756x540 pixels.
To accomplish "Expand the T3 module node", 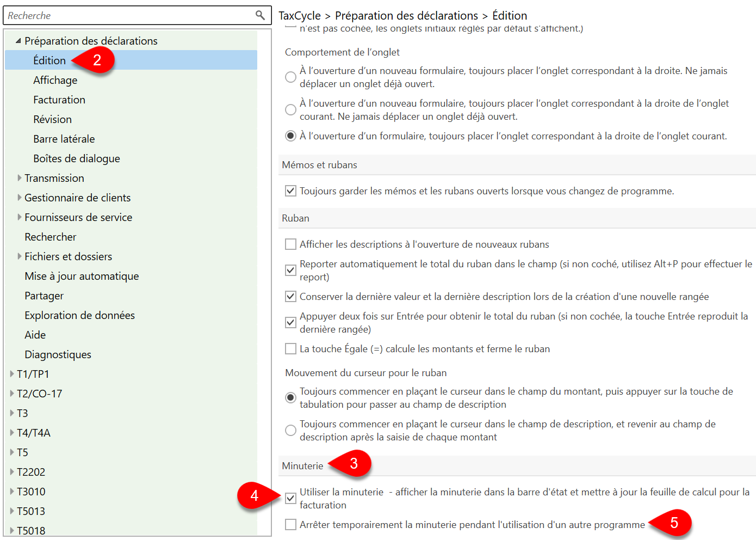I will [x=12, y=413].
